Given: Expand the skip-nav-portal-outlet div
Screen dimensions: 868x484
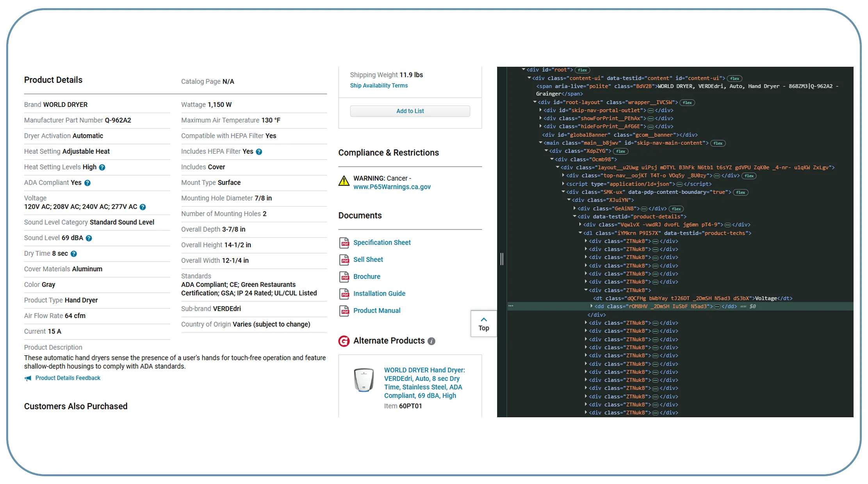Looking at the screenshot, I should pyautogui.click(x=540, y=110).
